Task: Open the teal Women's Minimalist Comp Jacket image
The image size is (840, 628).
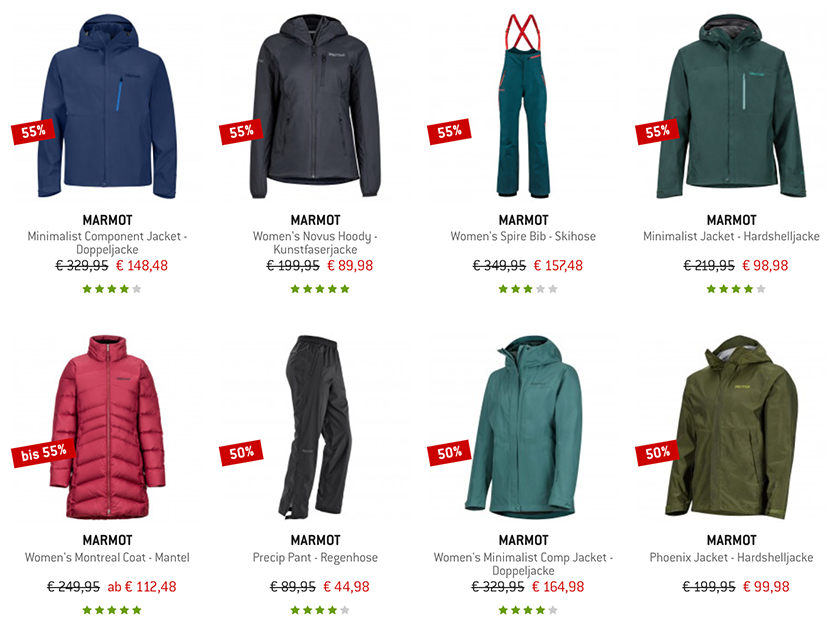Action: (523, 427)
